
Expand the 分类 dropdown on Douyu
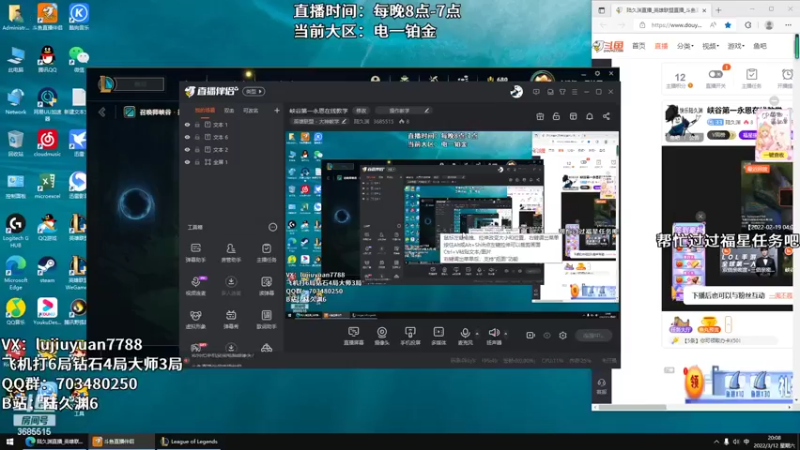685,46
